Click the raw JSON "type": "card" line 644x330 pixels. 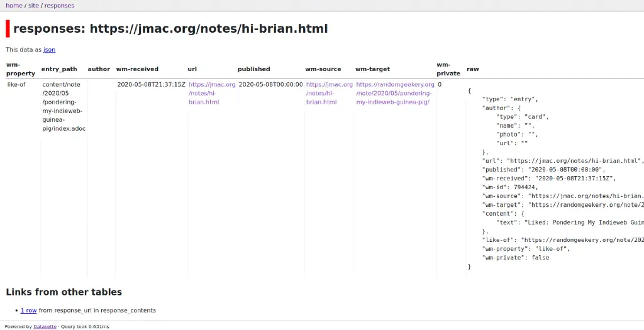pyautogui.click(x=523, y=116)
